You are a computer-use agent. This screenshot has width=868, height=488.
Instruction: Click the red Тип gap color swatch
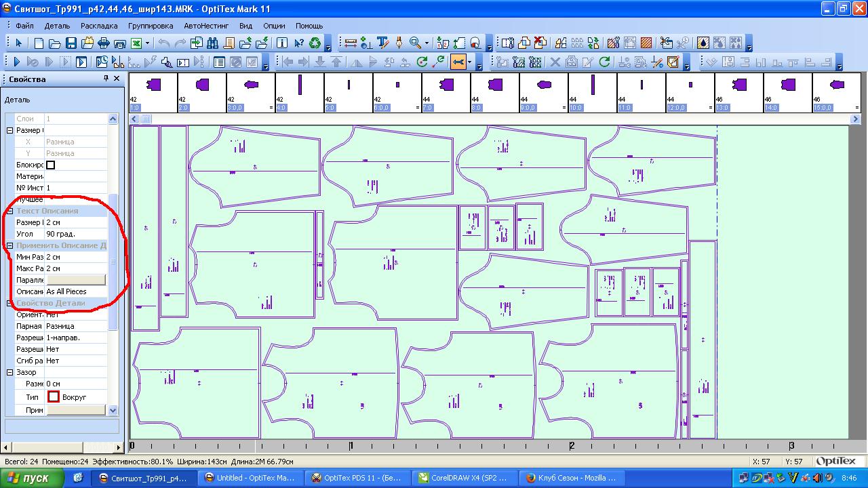53,396
